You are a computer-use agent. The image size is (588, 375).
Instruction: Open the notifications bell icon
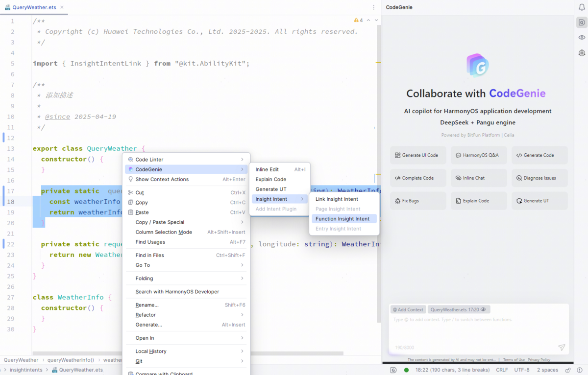click(581, 7)
